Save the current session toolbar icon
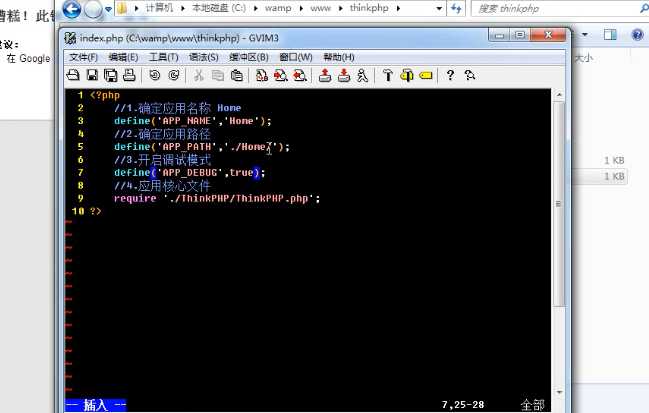The width and height of the screenshot is (649, 413). pyautogui.click(x=344, y=75)
